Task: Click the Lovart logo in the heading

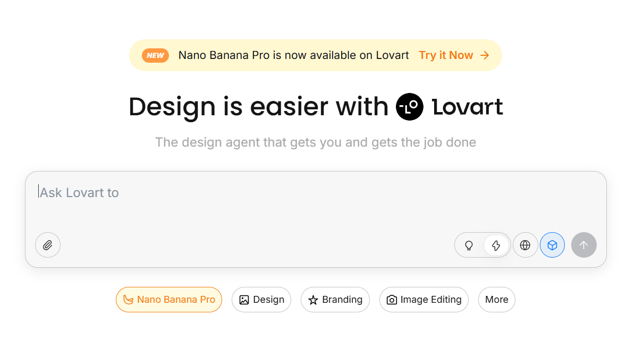Action: pos(410,107)
